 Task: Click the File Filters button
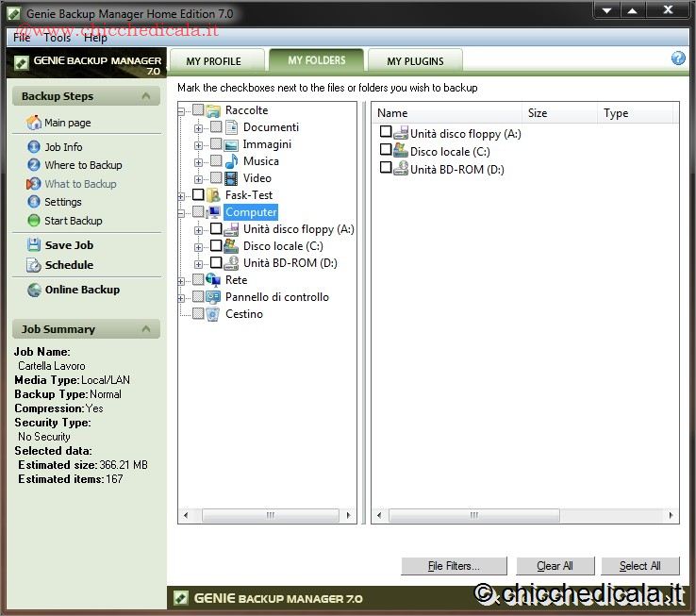[x=454, y=566]
